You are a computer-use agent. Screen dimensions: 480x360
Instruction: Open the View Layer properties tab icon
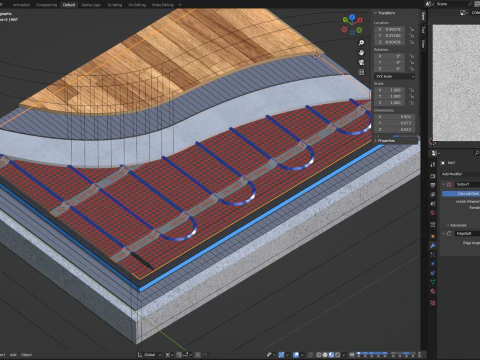(x=433, y=194)
